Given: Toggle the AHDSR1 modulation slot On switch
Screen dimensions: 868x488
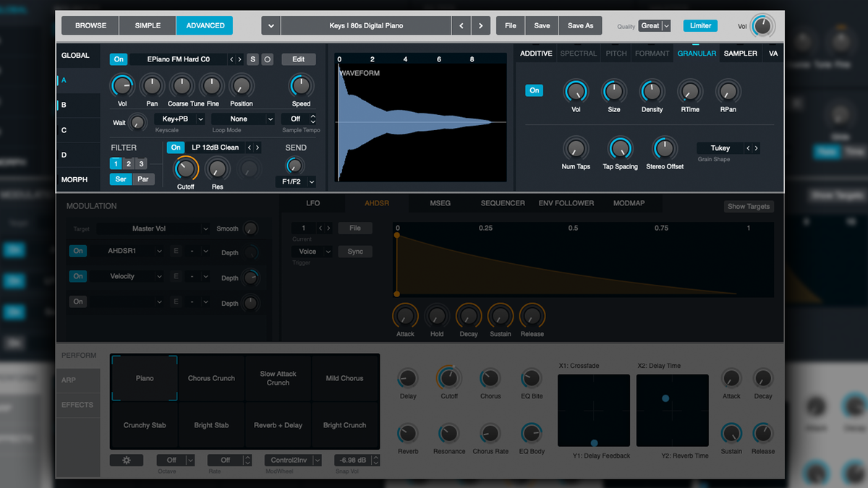Looking at the screenshot, I should pyautogui.click(x=77, y=251).
